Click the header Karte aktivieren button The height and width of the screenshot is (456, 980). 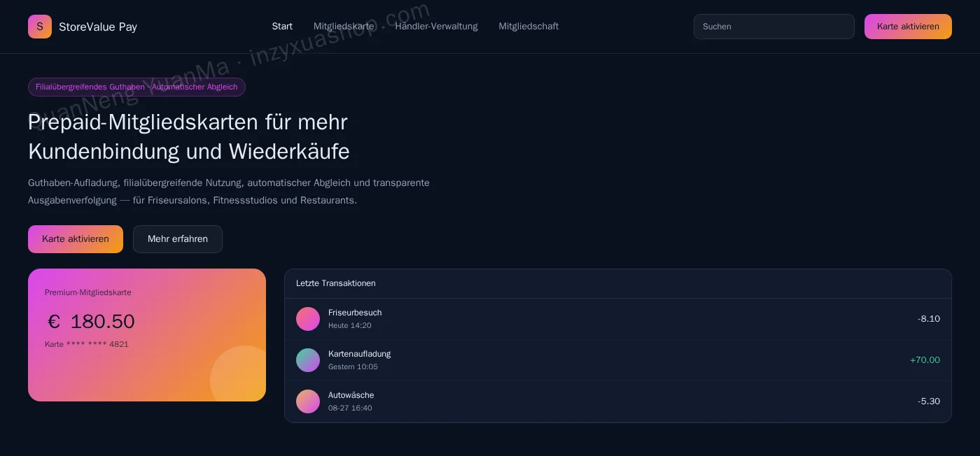(x=908, y=27)
